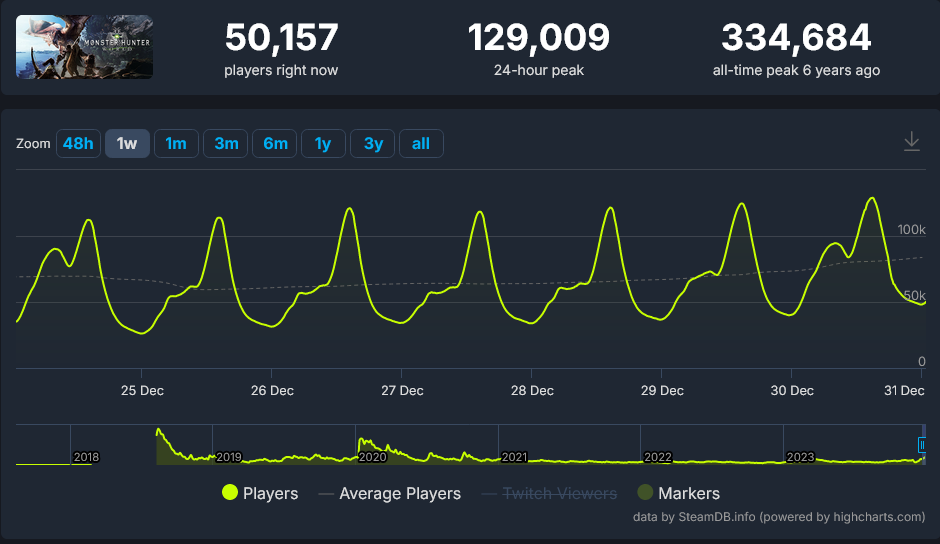
Task: Open the chart download menu icon
Action: [911, 142]
